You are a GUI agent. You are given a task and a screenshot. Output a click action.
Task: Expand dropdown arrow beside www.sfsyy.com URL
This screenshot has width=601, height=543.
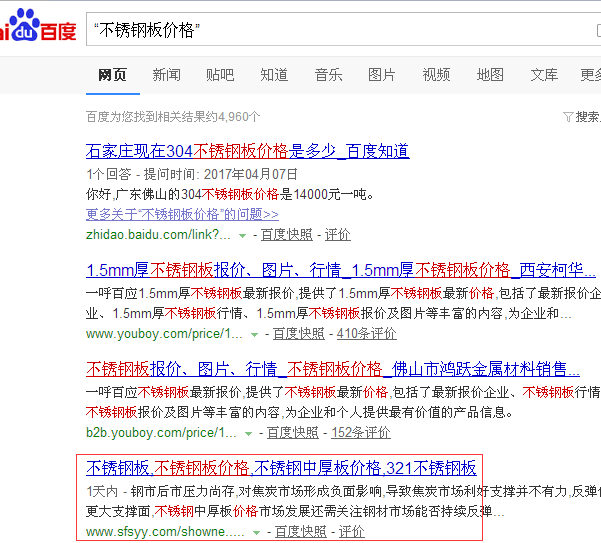[256, 533]
